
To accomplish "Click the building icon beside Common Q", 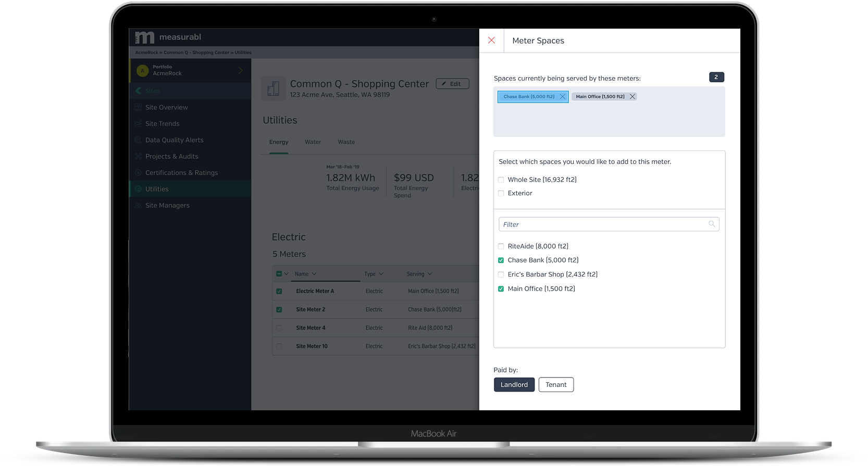I will click(x=274, y=88).
